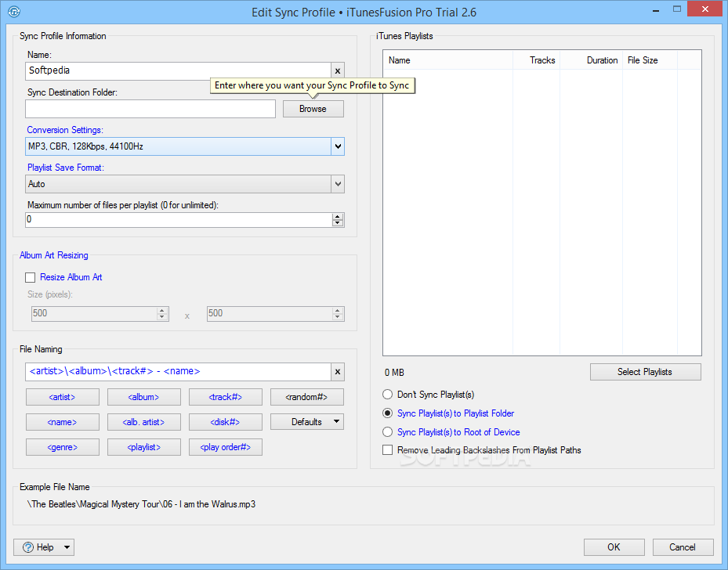Insert the <playlist> naming tag
Screen dimensions: 728x570
pos(144,447)
